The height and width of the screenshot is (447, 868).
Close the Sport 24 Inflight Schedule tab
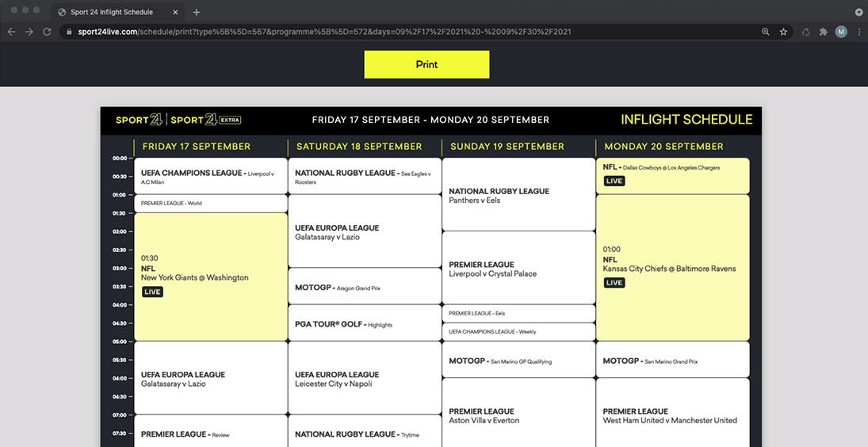pyautogui.click(x=175, y=12)
